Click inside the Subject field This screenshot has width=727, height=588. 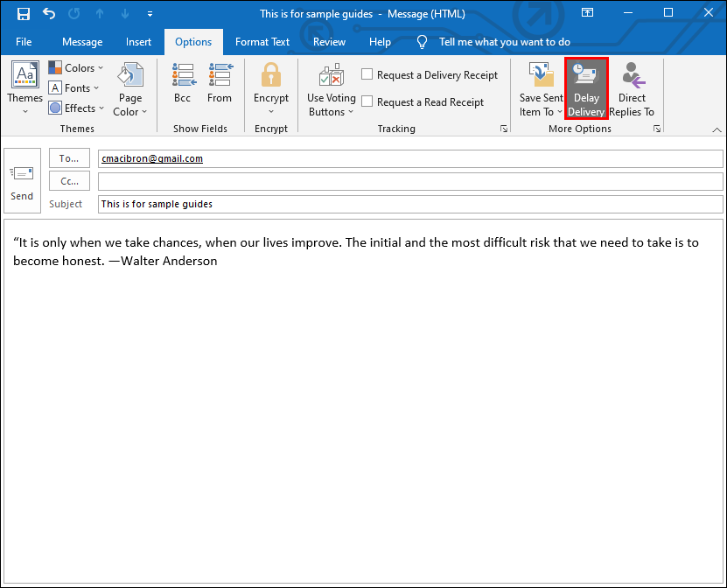coord(409,204)
